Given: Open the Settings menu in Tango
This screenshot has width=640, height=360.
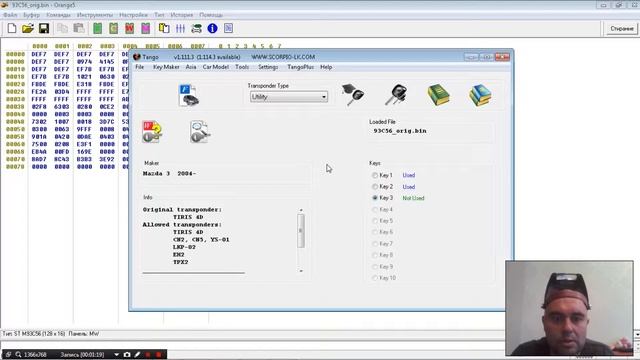Looking at the screenshot, I should [268, 67].
